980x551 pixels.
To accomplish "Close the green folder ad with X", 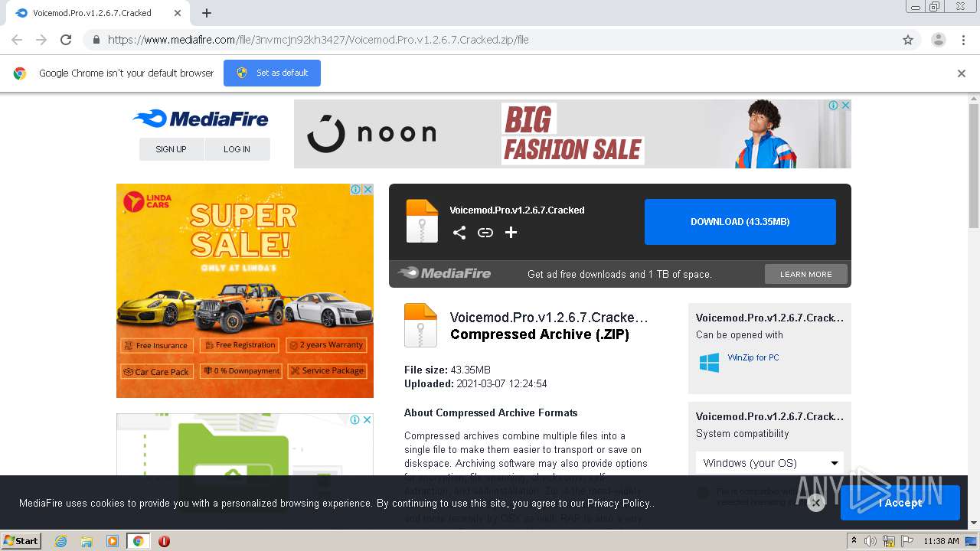I will click(367, 419).
